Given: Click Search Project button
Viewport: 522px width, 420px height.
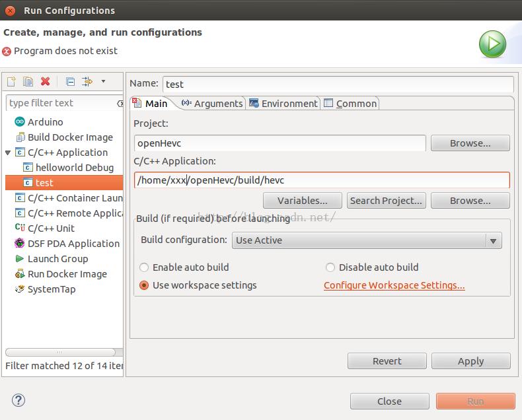Looking at the screenshot, I should (x=386, y=201).
